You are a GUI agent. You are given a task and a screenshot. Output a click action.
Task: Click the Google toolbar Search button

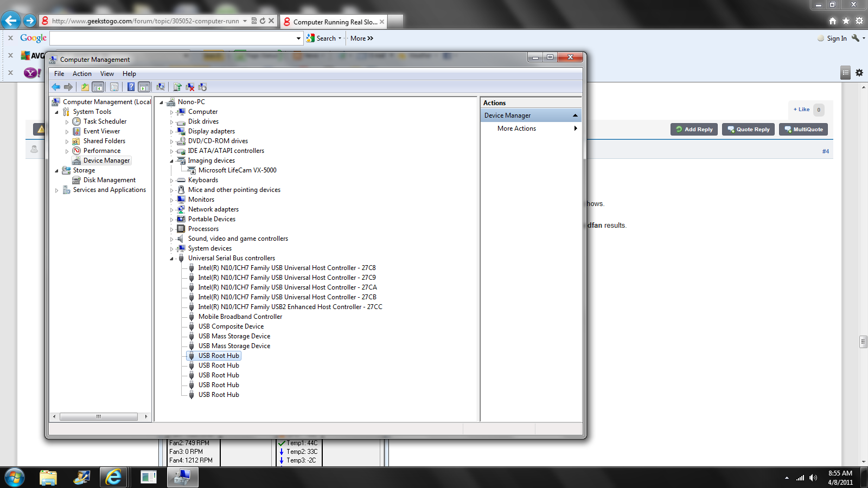[x=321, y=38]
